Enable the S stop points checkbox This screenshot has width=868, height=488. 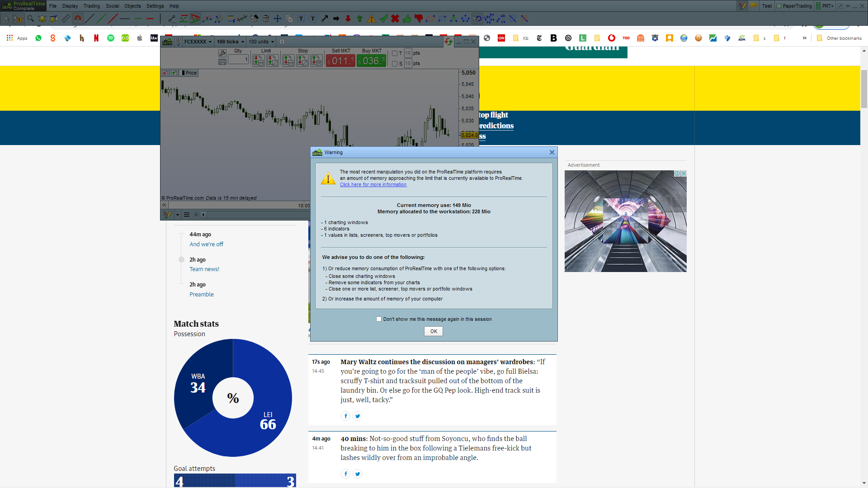[x=395, y=64]
